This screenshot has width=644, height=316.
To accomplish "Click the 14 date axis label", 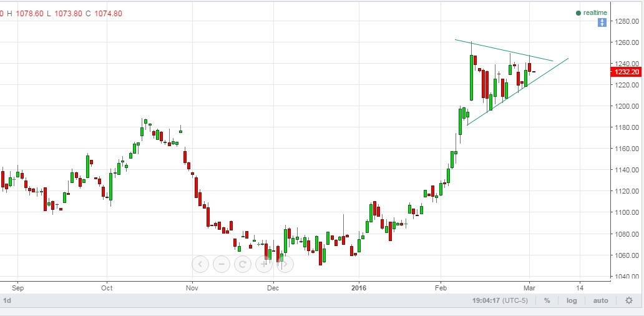I will click(580, 288).
